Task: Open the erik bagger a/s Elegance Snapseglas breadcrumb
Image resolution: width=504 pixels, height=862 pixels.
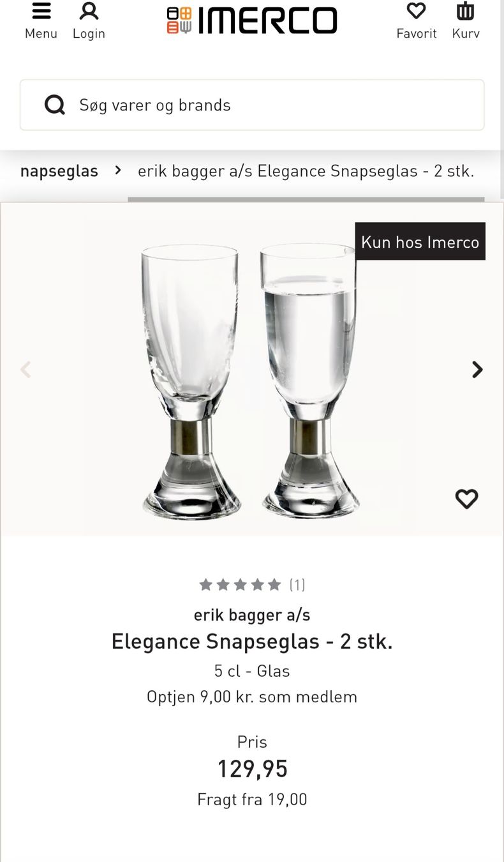Action: click(306, 171)
